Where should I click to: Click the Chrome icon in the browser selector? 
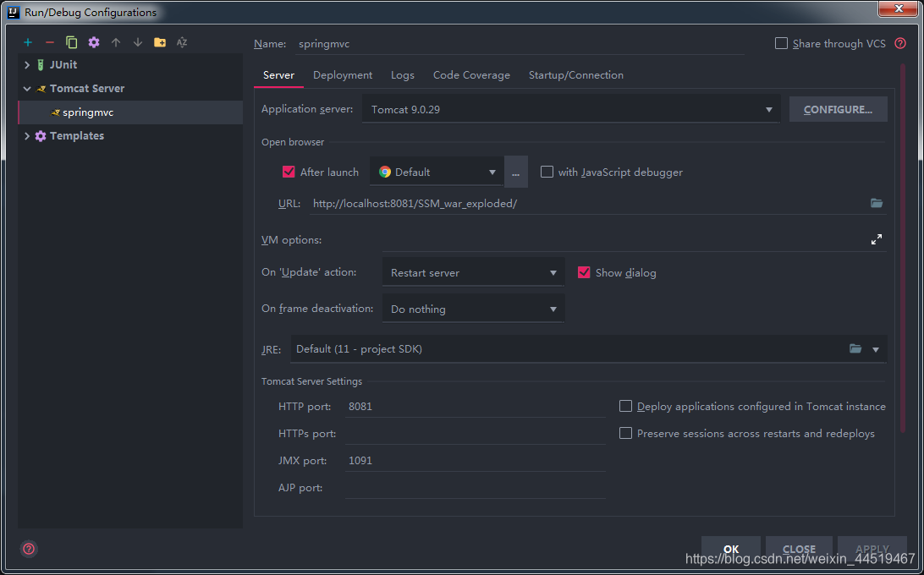[385, 172]
